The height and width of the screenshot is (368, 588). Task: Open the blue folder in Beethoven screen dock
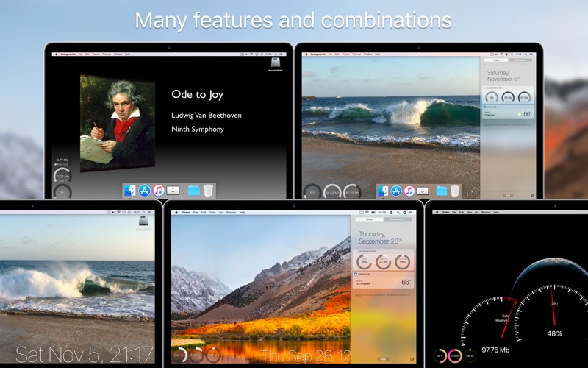coord(194,191)
